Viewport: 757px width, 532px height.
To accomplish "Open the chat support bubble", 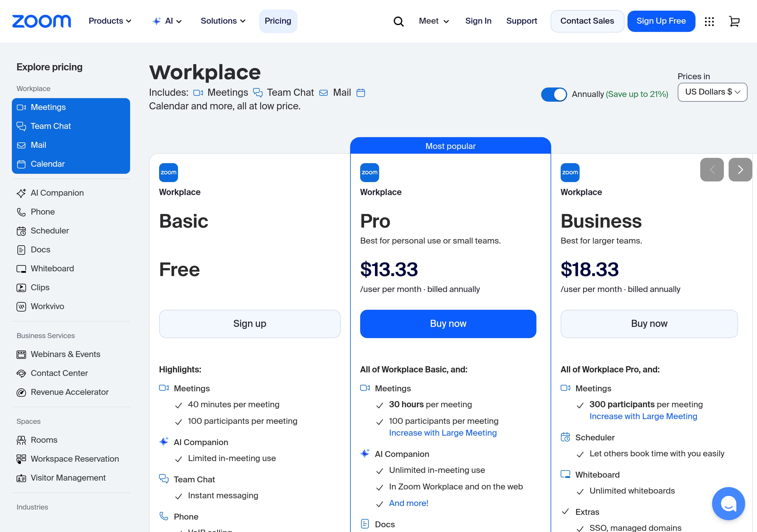I will pyautogui.click(x=728, y=503).
